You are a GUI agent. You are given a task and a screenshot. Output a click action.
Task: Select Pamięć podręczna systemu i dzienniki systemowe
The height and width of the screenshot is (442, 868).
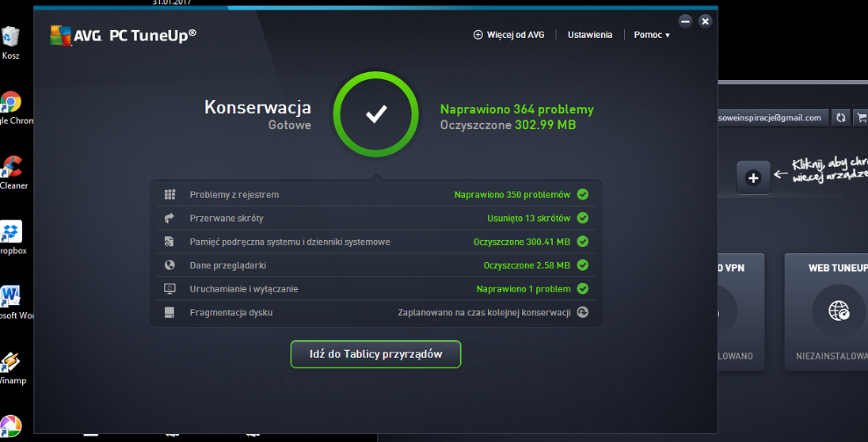(x=290, y=242)
